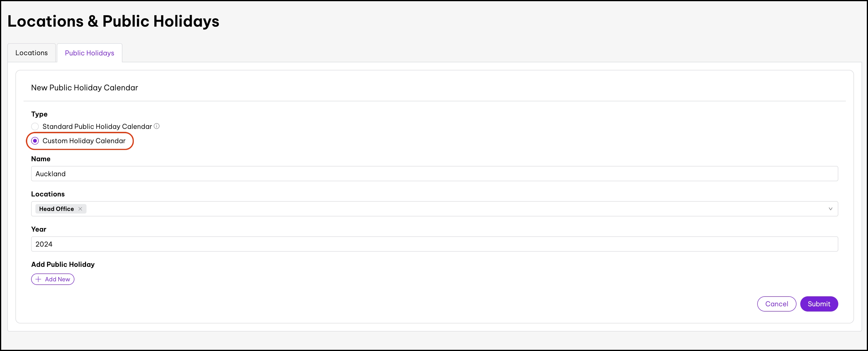Click the Custom Holiday Calendar label text
868x351 pixels.
pyautogui.click(x=84, y=141)
